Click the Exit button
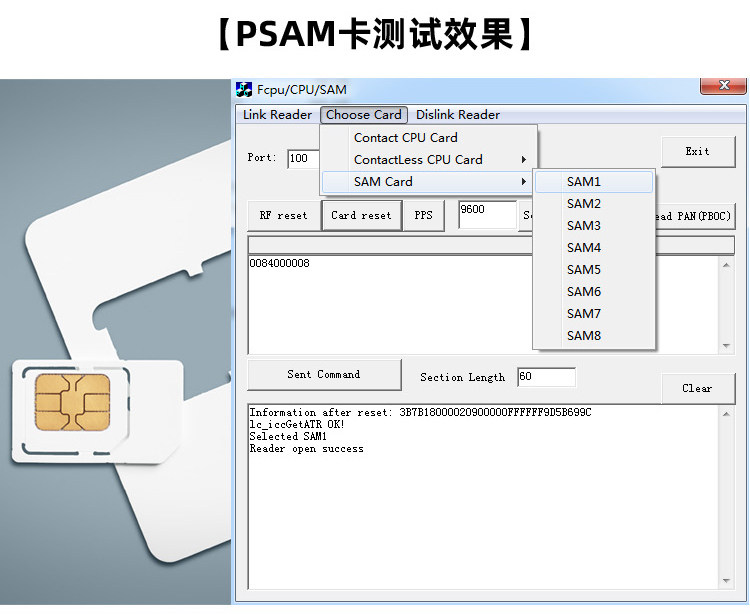The height and width of the screenshot is (614, 750). click(698, 152)
